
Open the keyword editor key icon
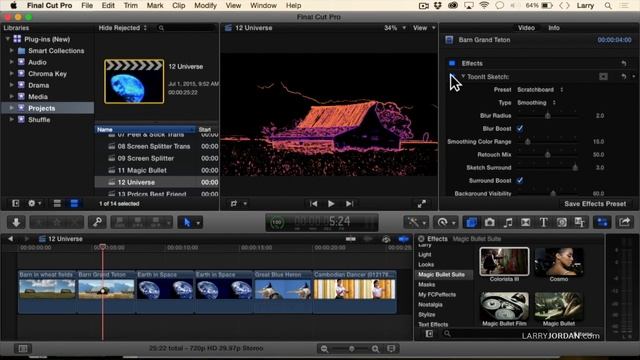97,222
